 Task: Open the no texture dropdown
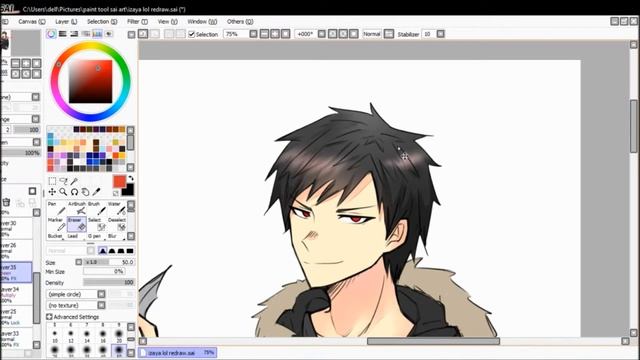(101, 305)
